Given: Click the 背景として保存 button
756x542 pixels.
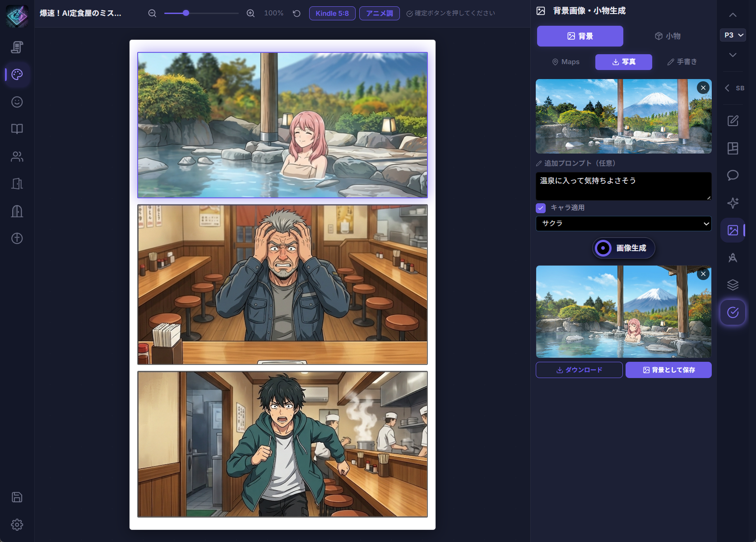Looking at the screenshot, I should pos(668,370).
